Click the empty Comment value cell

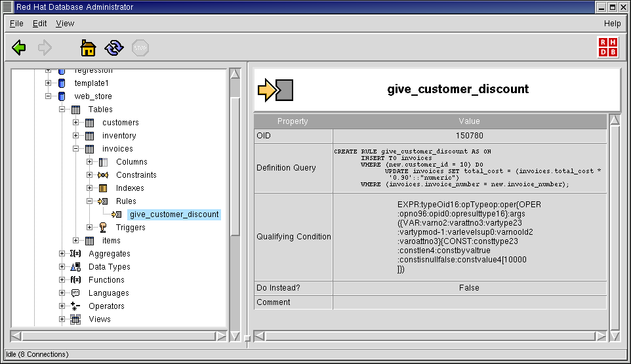pos(470,302)
